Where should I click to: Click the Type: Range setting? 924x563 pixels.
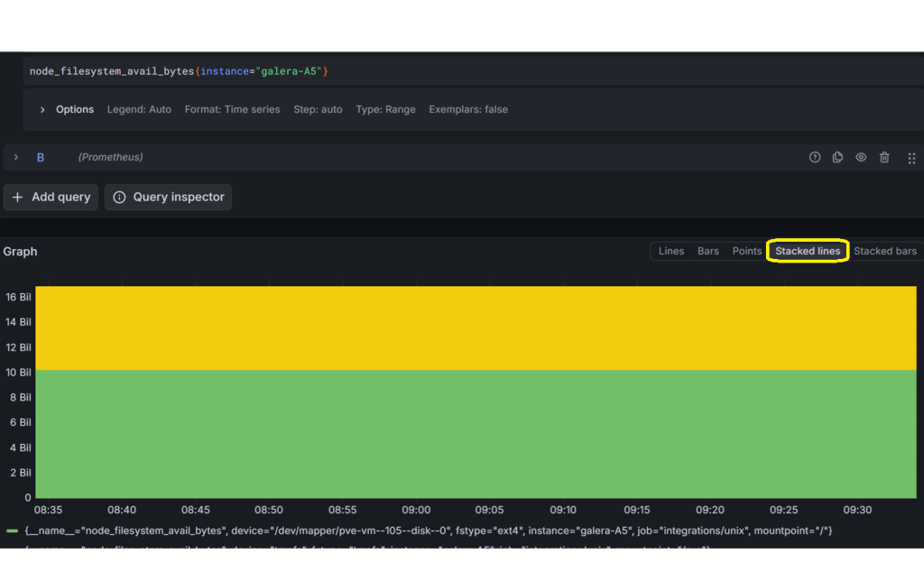(385, 109)
